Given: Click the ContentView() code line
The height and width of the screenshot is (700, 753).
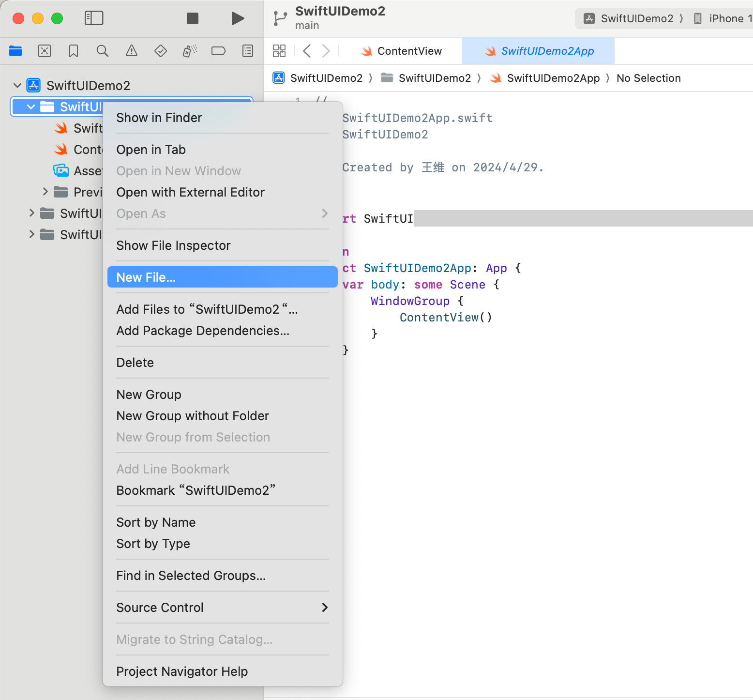Looking at the screenshot, I should point(446,318).
